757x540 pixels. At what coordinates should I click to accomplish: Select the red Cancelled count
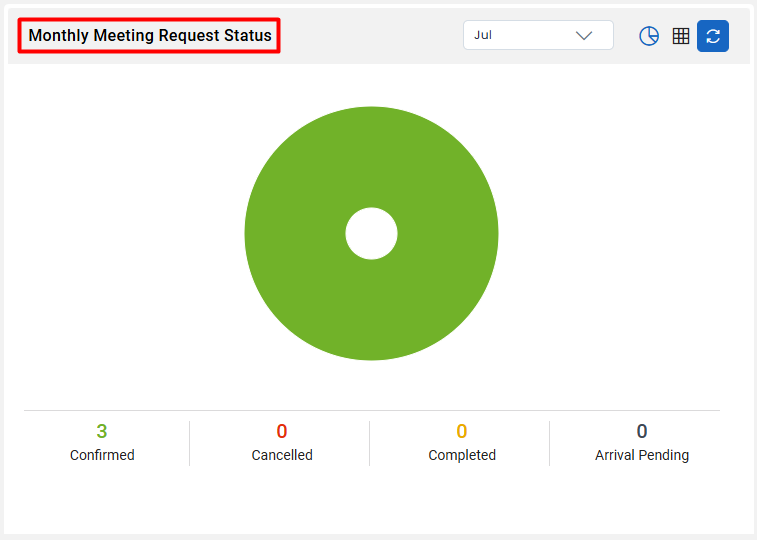[x=282, y=431]
